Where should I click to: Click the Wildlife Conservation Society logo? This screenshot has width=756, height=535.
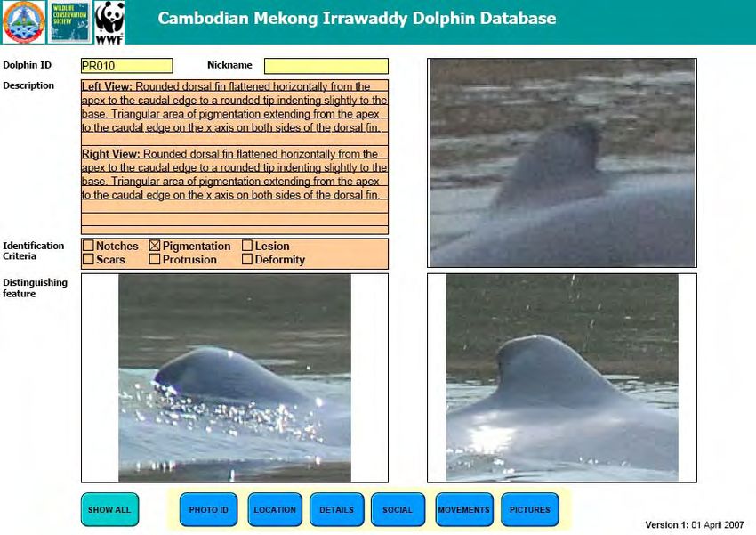pyautogui.click(x=68, y=22)
